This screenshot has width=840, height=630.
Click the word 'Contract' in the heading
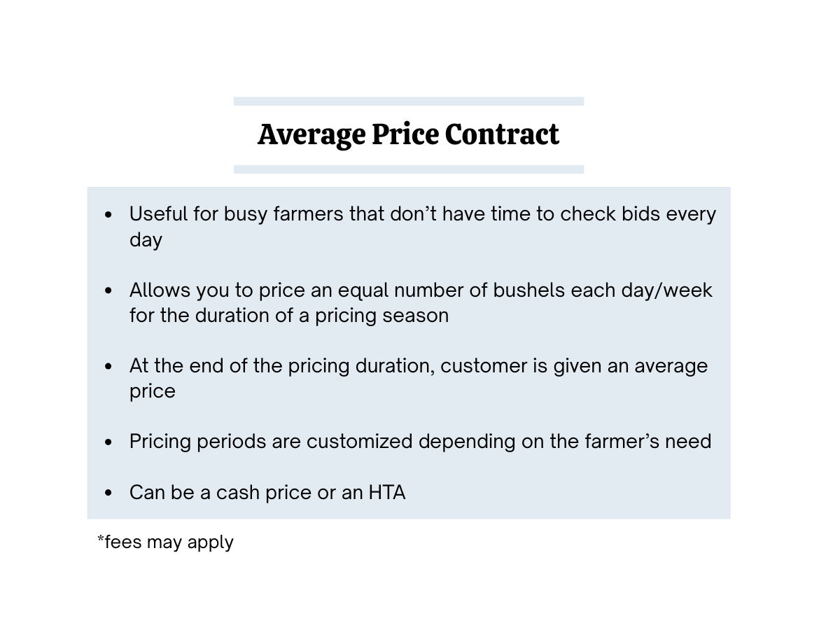click(x=502, y=134)
